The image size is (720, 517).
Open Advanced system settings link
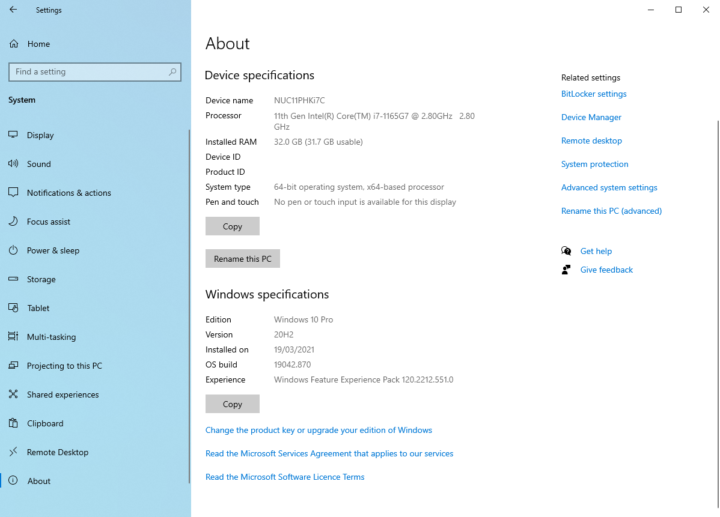(609, 187)
